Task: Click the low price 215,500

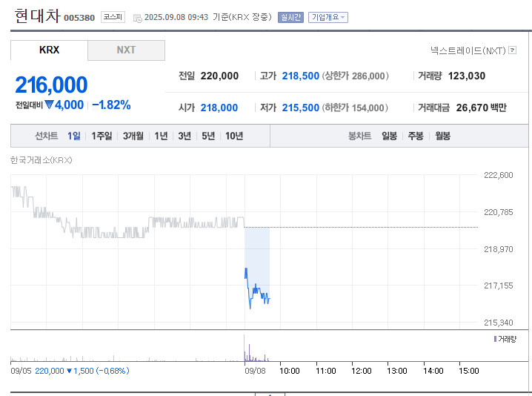Action: [301, 108]
